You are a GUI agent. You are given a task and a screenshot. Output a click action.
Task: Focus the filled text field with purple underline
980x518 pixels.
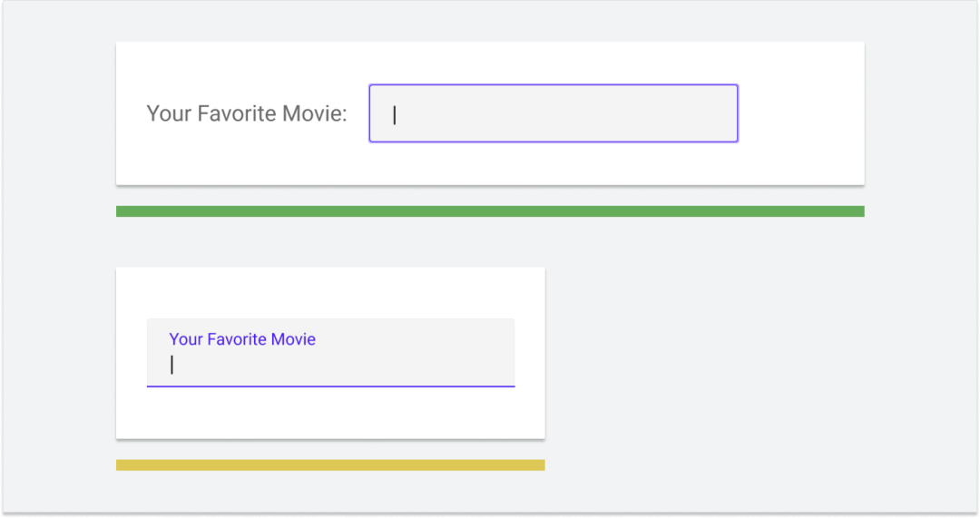click(x=330, y=364)
